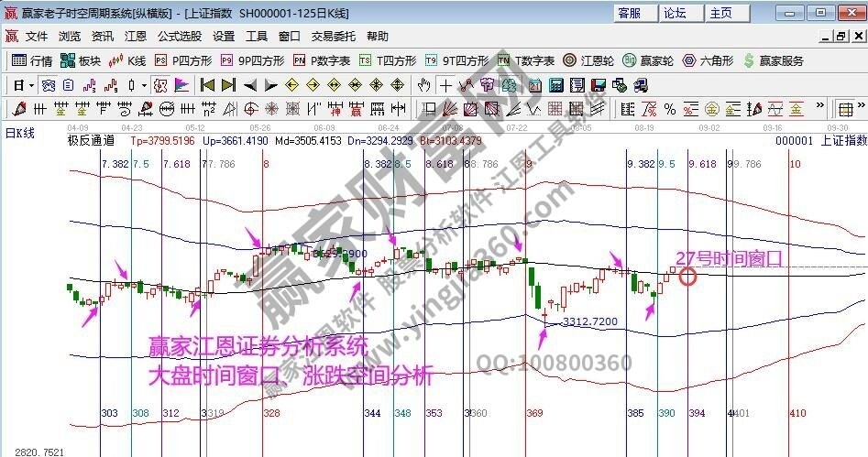Toggle the crosshair cursor tool
Image resolution: width=868 pixels, height=457 pixels.
coord(445,85)
